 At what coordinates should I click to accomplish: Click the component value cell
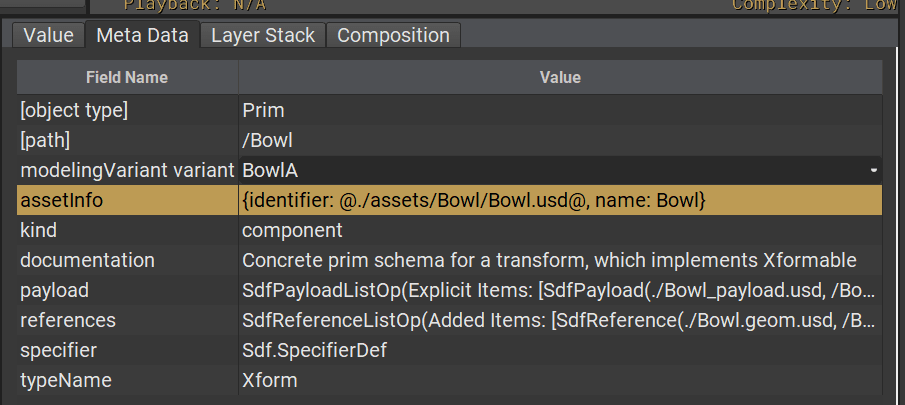click(x=560, y=230)
